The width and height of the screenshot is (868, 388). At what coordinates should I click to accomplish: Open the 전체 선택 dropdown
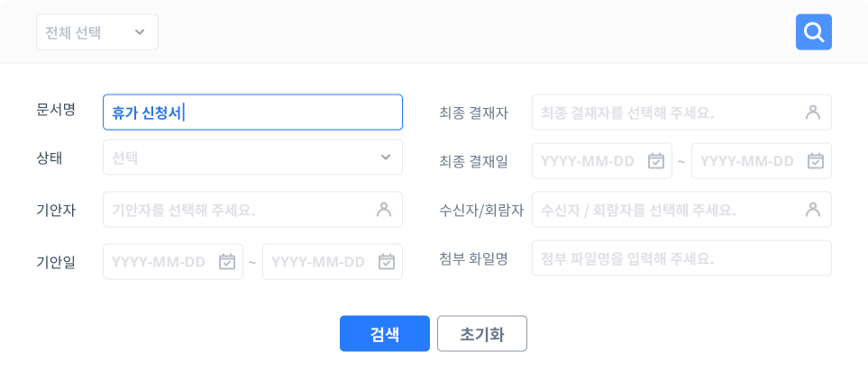coord(97,32)
